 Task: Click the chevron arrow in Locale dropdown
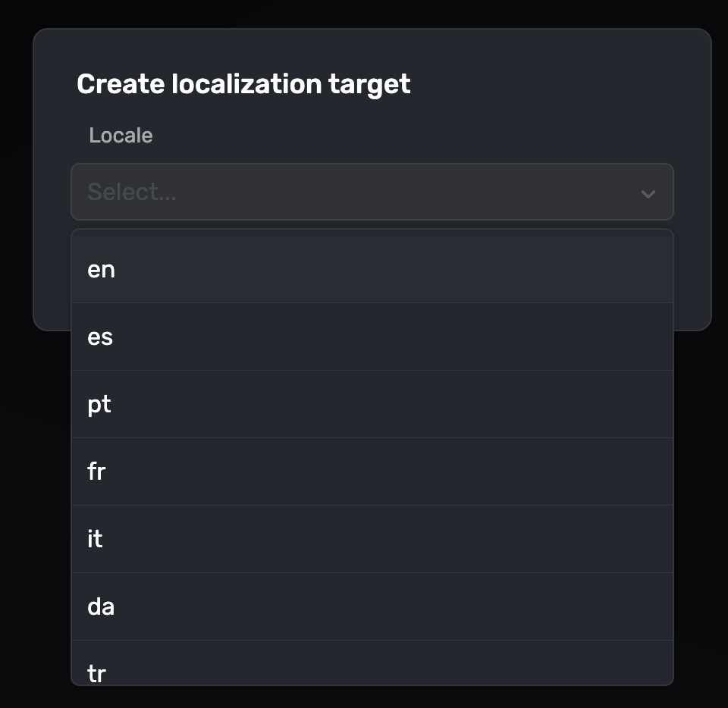point(648,193)
